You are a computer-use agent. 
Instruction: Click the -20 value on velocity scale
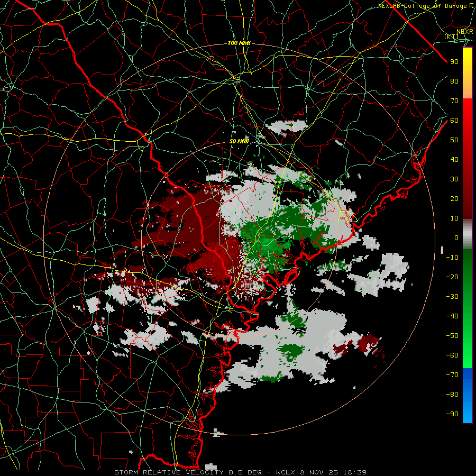(x=452, y=277)
